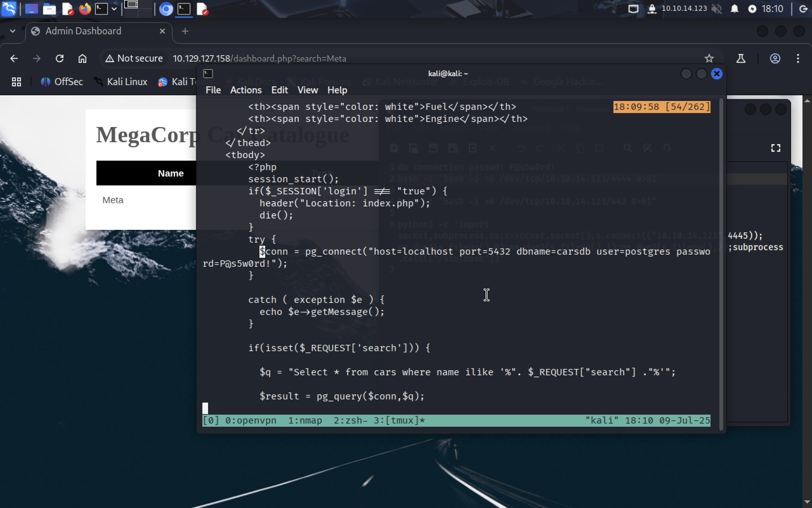Go back in browser history
Image resolution: width=812 pixels, height=508 pixels.
(14, 58)
